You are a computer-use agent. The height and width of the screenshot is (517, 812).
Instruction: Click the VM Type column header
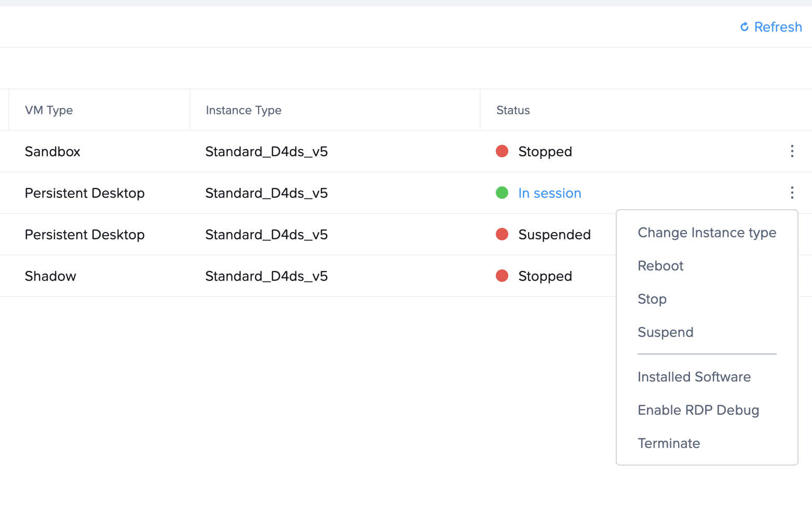(49, 110)
